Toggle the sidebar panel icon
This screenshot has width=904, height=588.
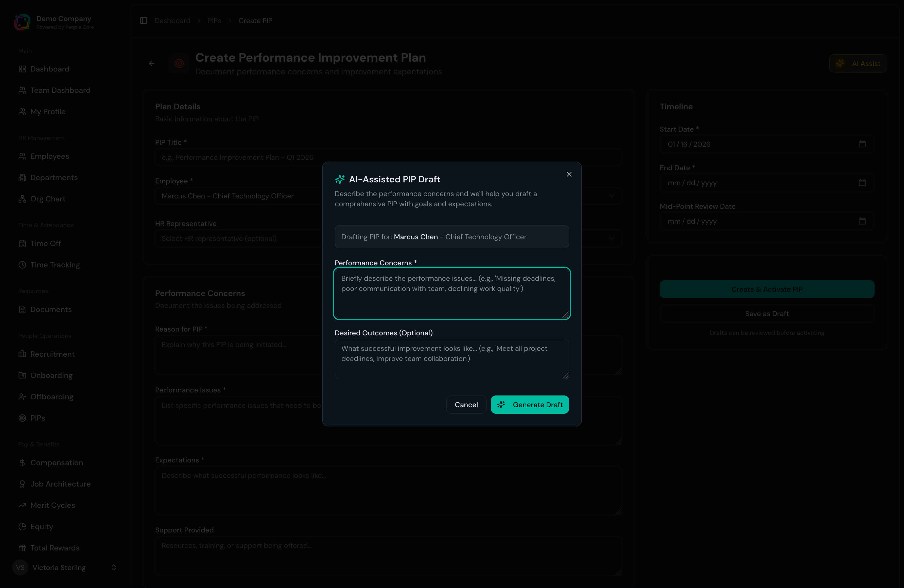(144, 21)
